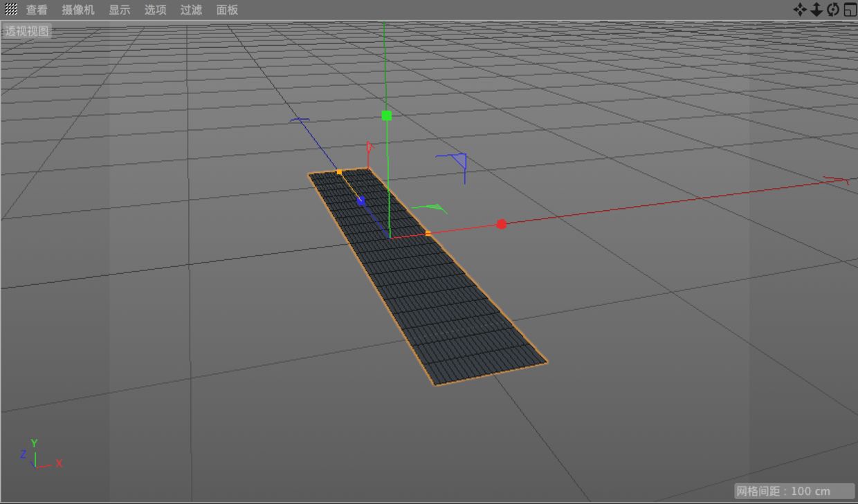Click the red X-axis arrow tip
Screen dimensions: 858x504
(x=836, y=181)
